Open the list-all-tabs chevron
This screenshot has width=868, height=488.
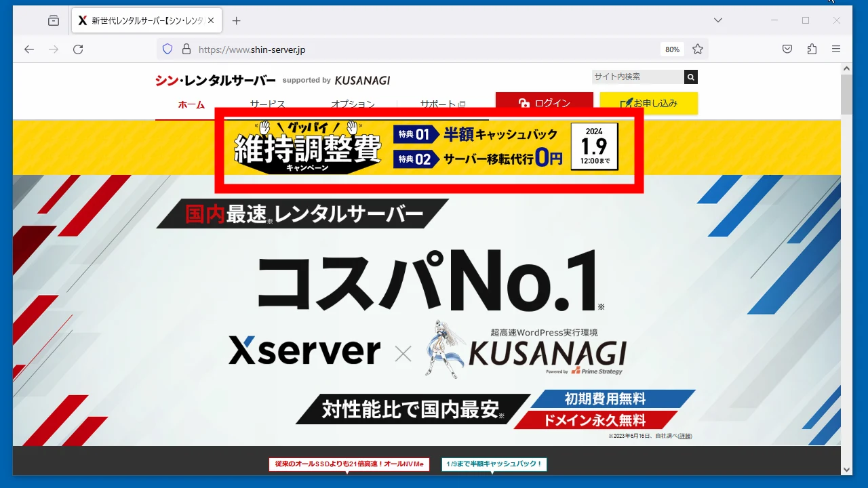pos(717,20)
